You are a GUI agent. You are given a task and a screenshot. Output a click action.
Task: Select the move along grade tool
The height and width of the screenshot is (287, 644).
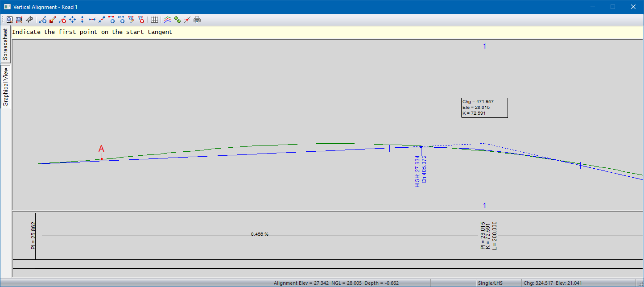coord(102,20)
